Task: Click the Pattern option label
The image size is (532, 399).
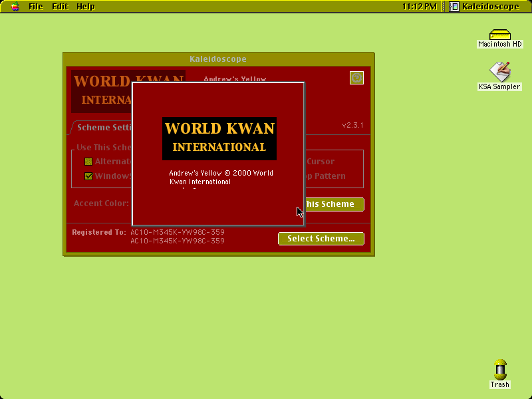Action: pos(329,176)
